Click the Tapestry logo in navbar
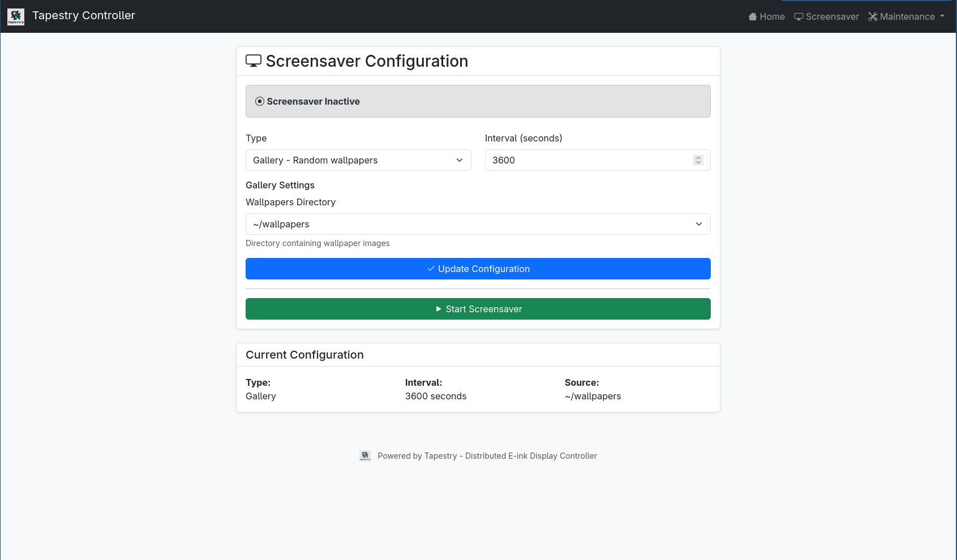Image resolution: width=957 pixels, height=560 pixels. [x=16, y=16]
